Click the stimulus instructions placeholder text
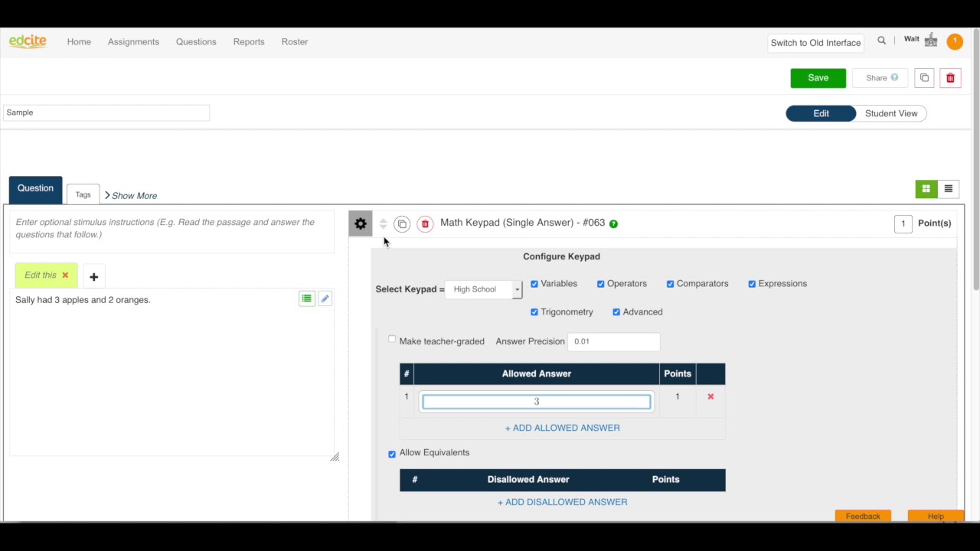This screenshot has width=980, height=551. click(165, 228)
